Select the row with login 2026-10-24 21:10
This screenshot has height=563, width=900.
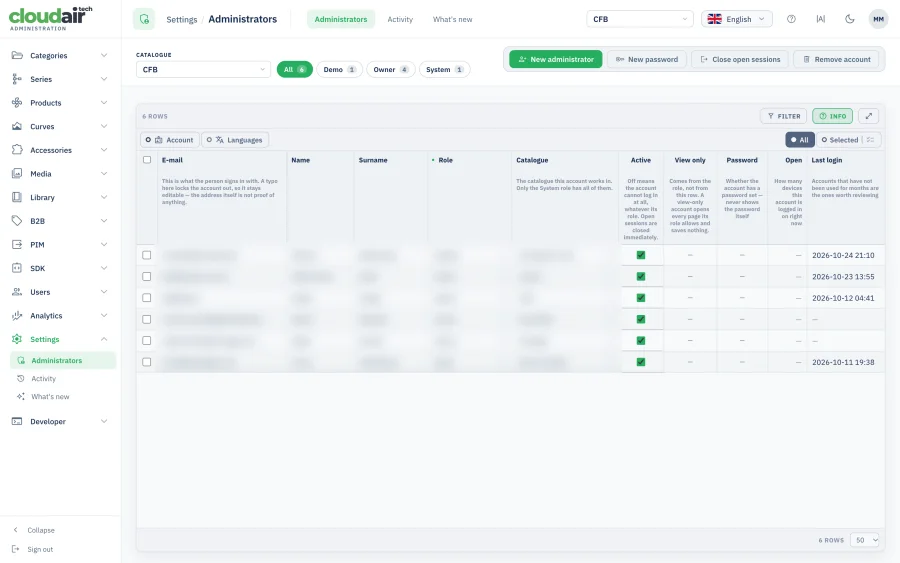[x=147, y=255]
